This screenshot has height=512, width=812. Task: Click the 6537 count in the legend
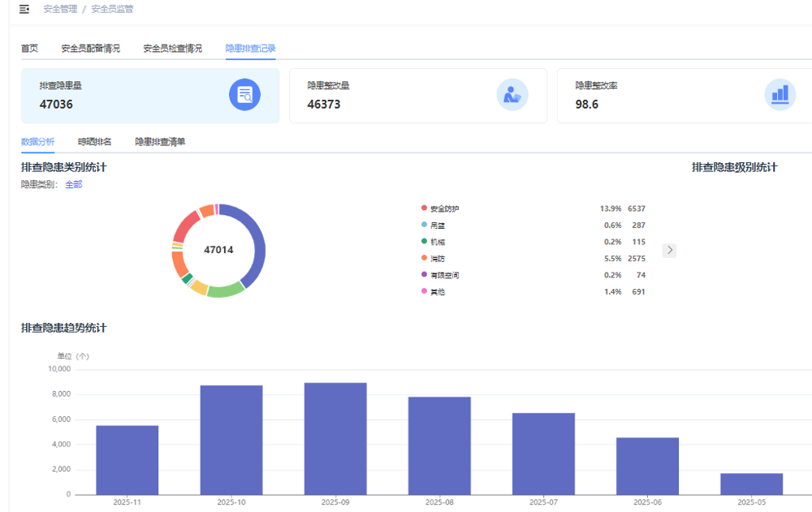(637, 209)
